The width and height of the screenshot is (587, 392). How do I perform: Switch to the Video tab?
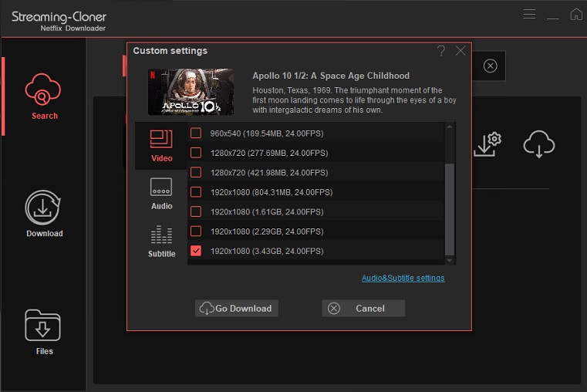point(161,146)
